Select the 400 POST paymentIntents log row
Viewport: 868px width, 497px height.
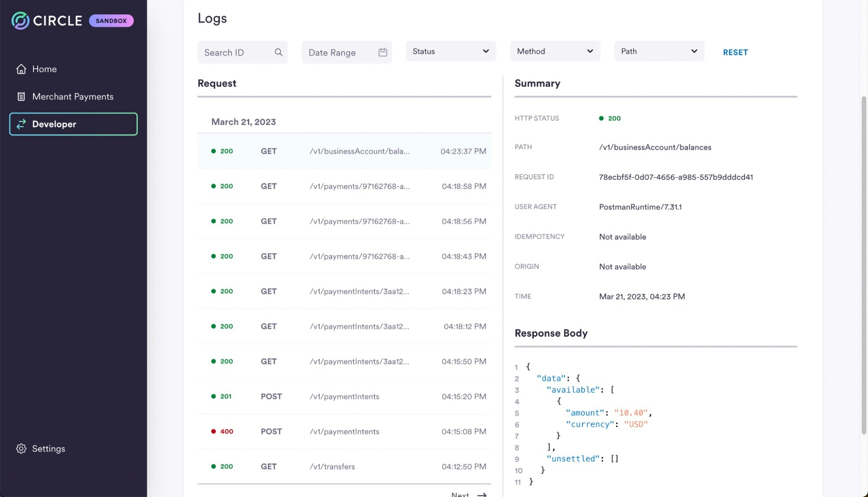tap(344, 431)
